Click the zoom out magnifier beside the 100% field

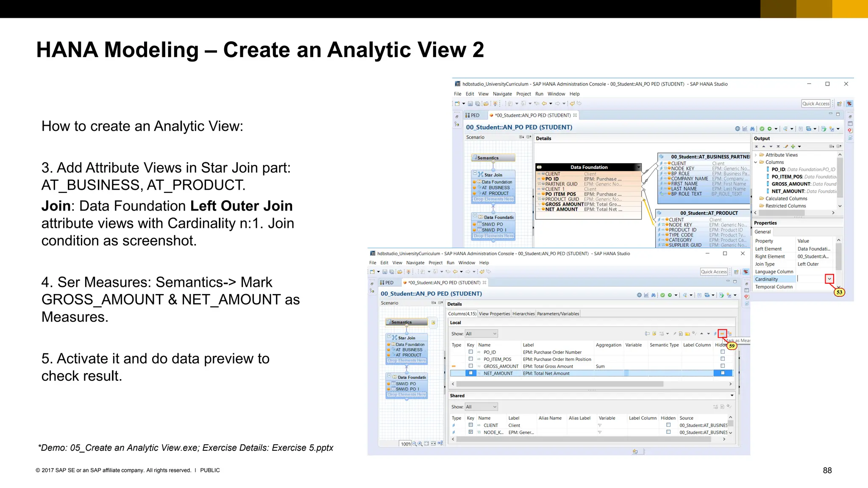click(414, 444)
